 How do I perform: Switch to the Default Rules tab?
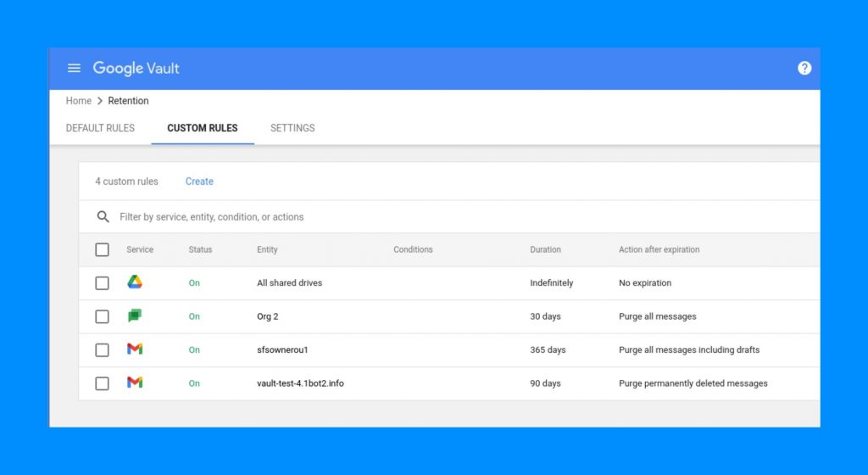pos(100,128)
